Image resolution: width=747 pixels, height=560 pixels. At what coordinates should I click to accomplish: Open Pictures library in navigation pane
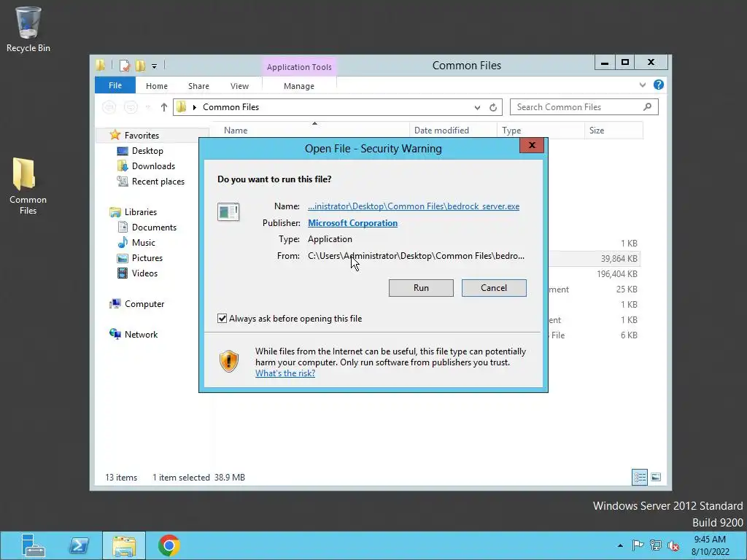click(147, 257)
